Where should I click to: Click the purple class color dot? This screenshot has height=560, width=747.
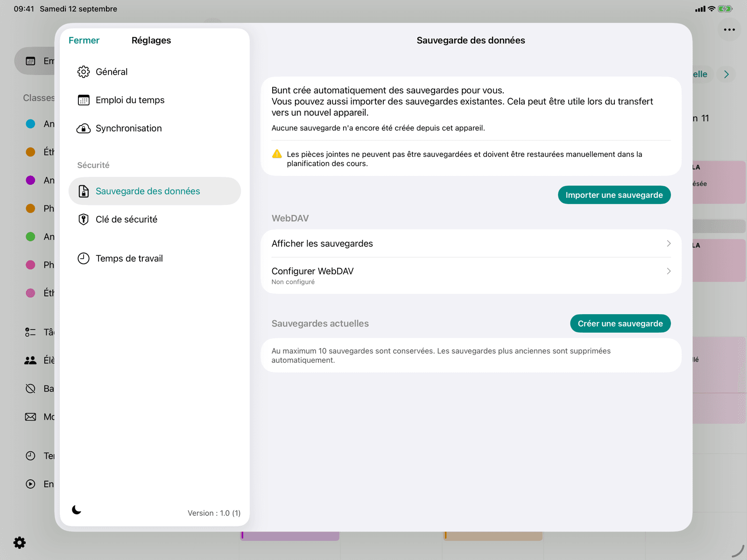tap(30, 180)
